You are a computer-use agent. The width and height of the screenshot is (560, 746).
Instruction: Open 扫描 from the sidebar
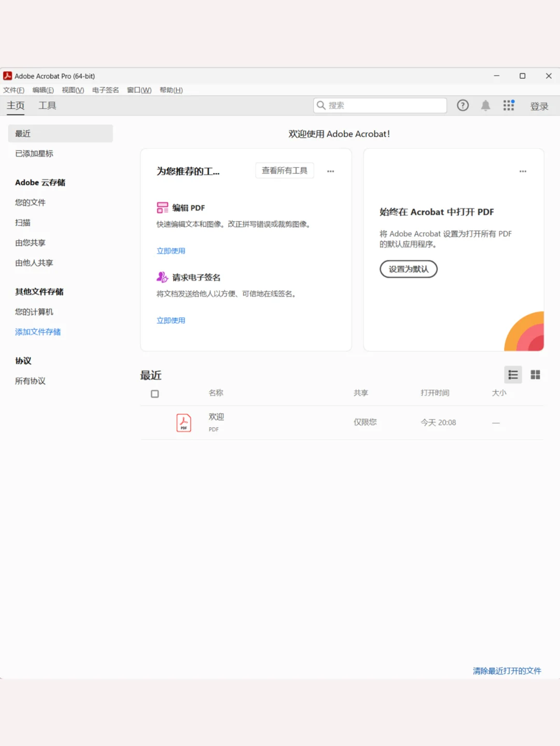tap(23, 222)
